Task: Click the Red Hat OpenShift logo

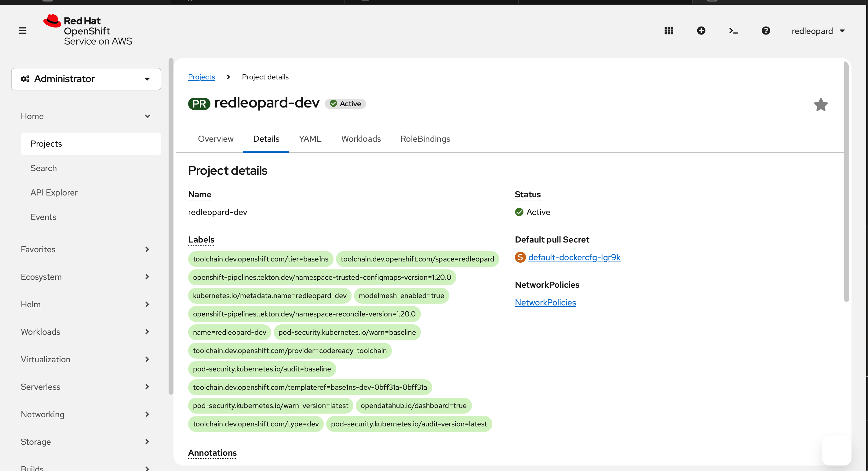Action: (87, 30)
